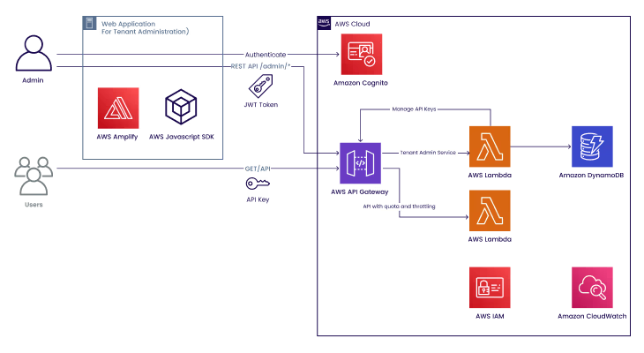The height and width of the screenshot is (353, 644).
Task: Select the 'Admin' caption
Action: pos(33,80)
